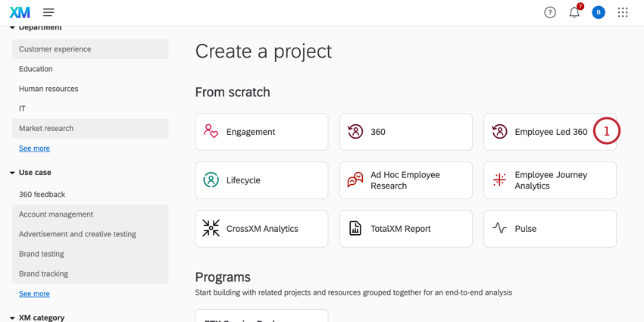Click See more under Department
Screen dimensions: 644x322
click(x=34, y=148)
